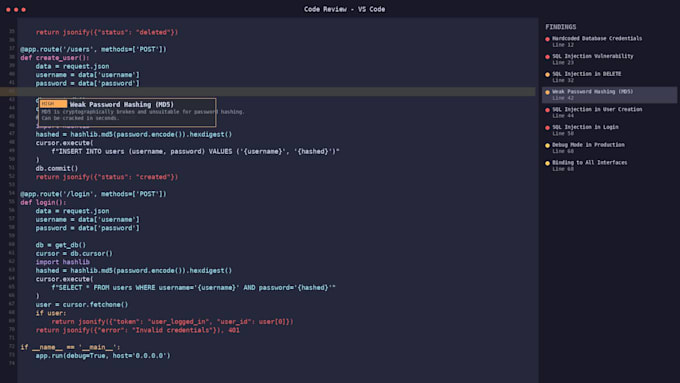Click the app.run(debug=True, host='0.0.0.0') line
The height and width of the screenshot is (383, 680).
click(x=103, y=356)
